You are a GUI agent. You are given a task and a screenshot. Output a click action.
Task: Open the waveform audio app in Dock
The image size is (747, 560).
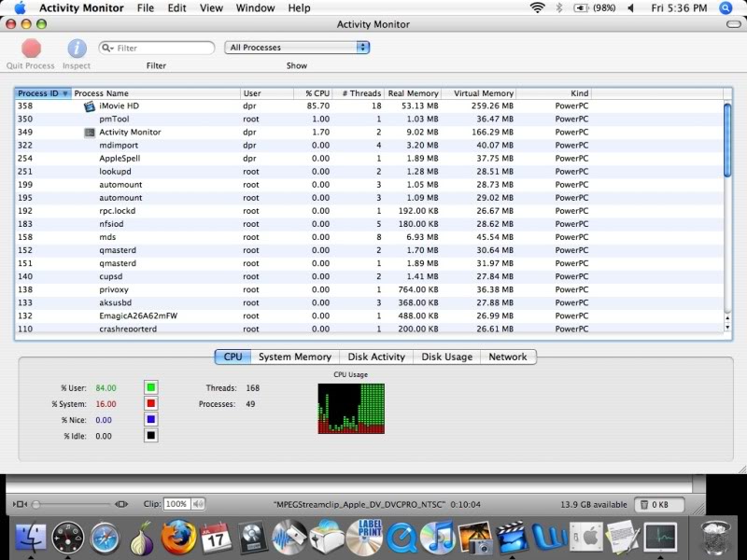(289, 539)
